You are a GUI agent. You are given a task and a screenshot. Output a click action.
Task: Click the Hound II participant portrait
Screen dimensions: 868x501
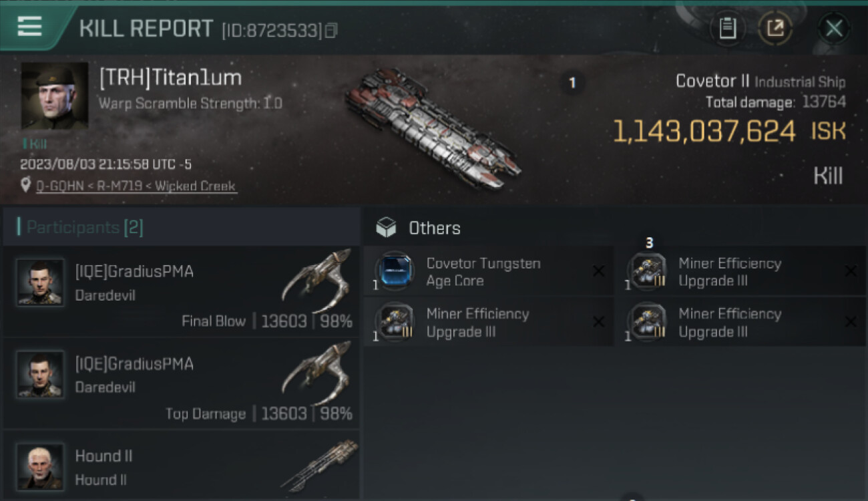pyautogui.click(x=40, y=466)
